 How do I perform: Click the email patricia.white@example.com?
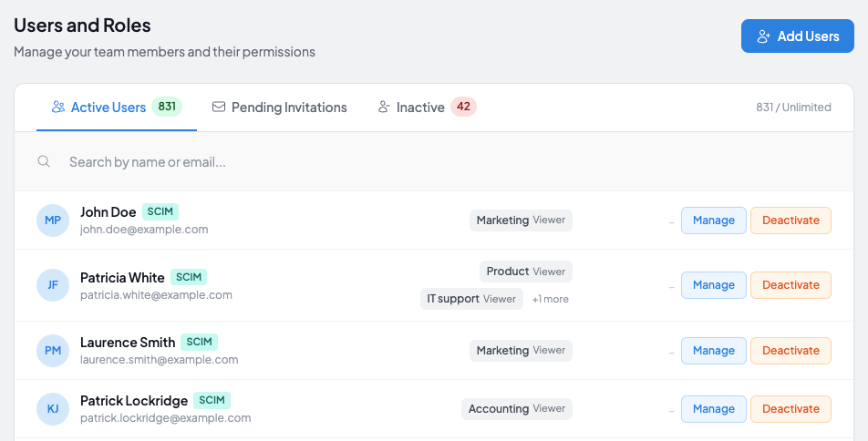click(x=156, y=295)
